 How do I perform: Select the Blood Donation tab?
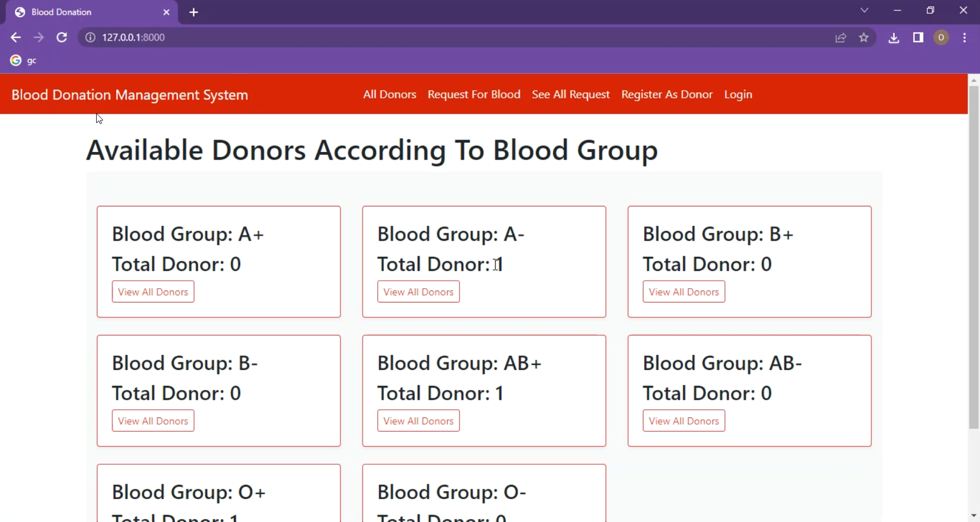(92, 12)
